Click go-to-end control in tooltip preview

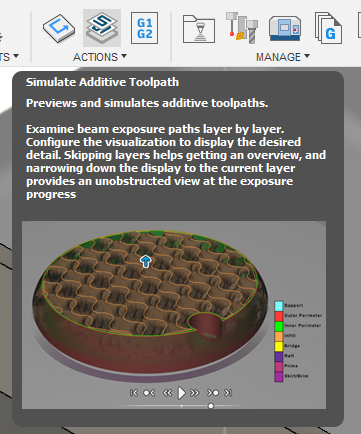(228, 393)
